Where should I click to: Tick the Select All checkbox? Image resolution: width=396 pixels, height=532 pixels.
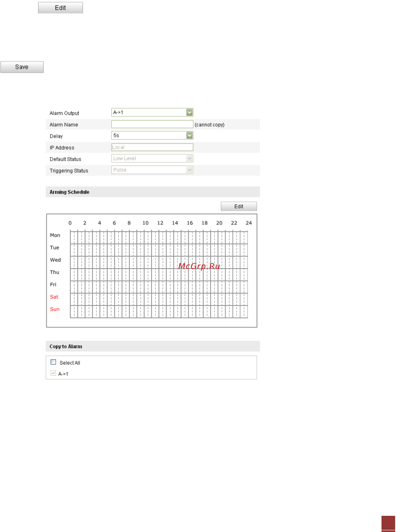point(53,362)
